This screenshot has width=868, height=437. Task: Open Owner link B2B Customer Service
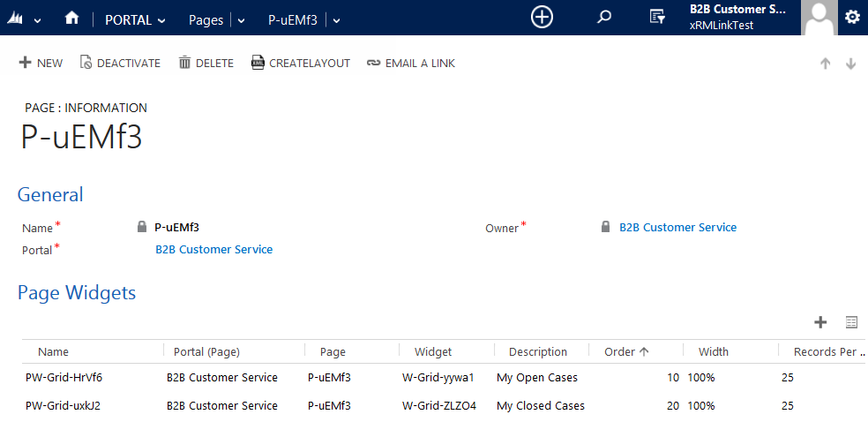(677, 227)
